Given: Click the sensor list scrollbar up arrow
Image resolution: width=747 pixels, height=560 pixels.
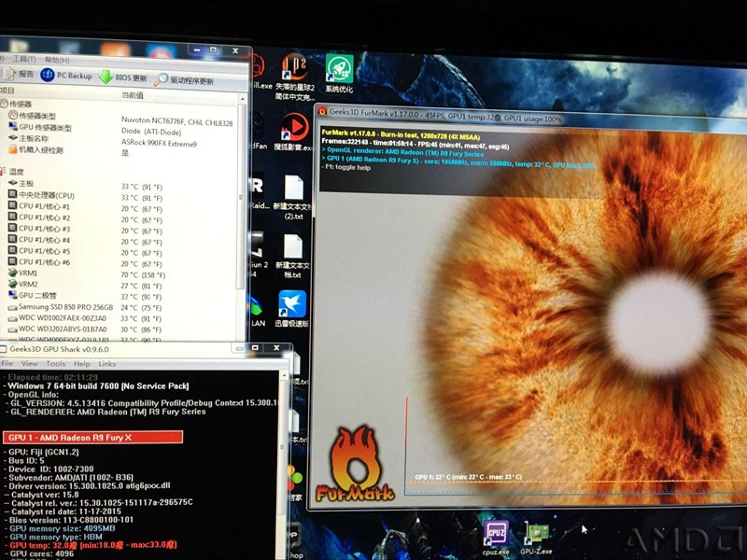Looking at the screenshot, I should [242, 99].
